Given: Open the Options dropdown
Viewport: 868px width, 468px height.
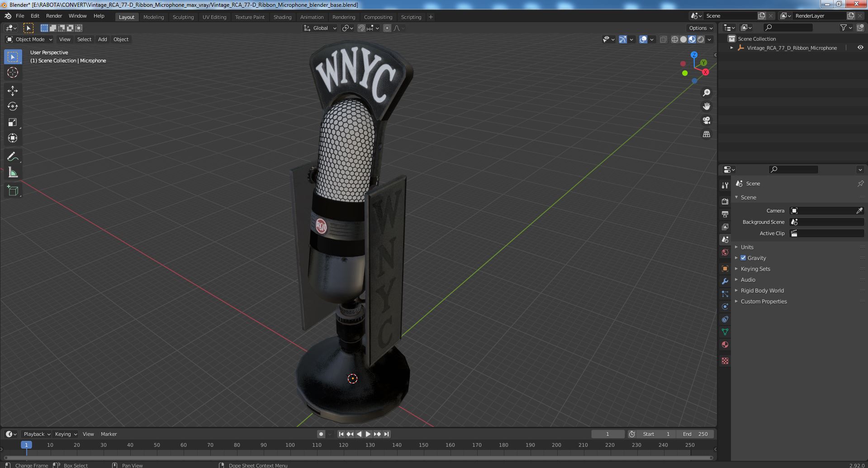Looking at the screenshot, I should 701,28.
